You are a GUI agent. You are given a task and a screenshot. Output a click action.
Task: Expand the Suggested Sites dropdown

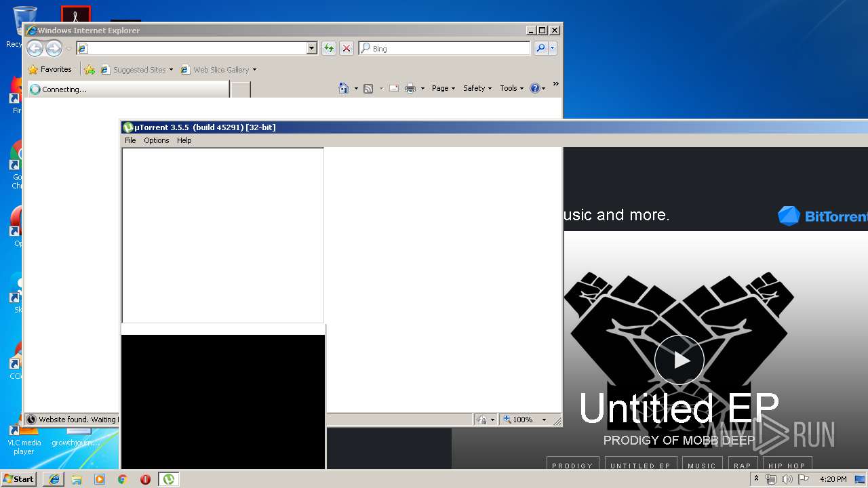click(171, 70)
